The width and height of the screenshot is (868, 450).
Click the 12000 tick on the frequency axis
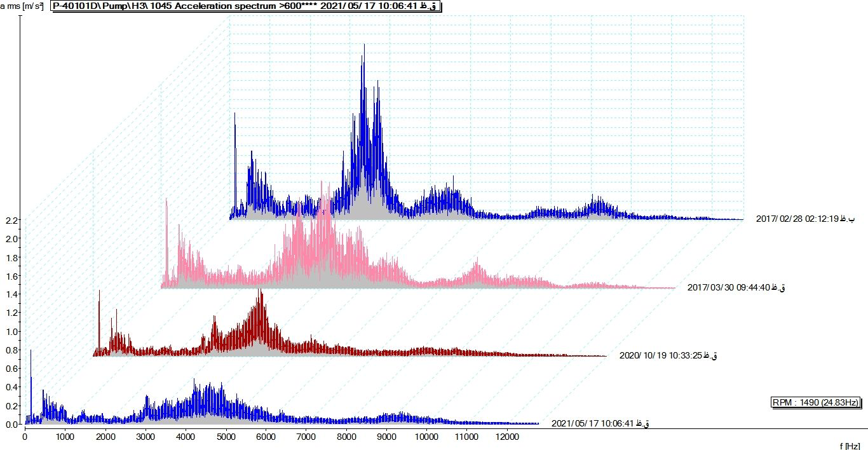[x=507, y=436]
